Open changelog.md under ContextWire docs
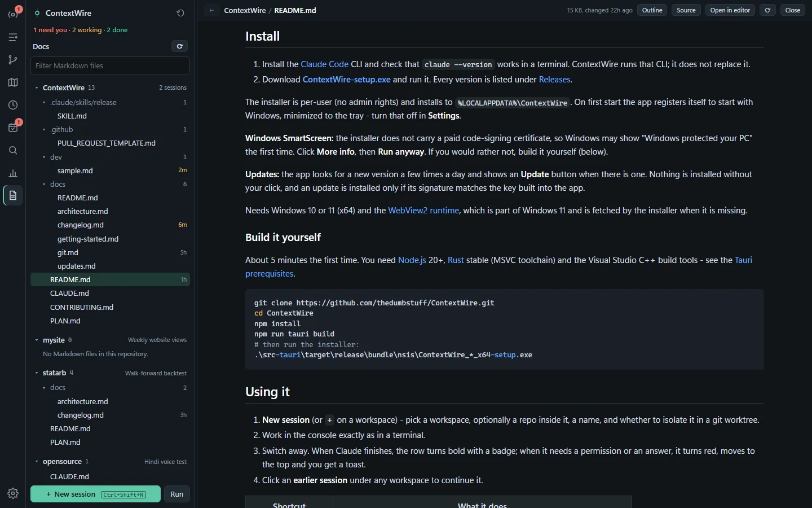 point(110,225)
